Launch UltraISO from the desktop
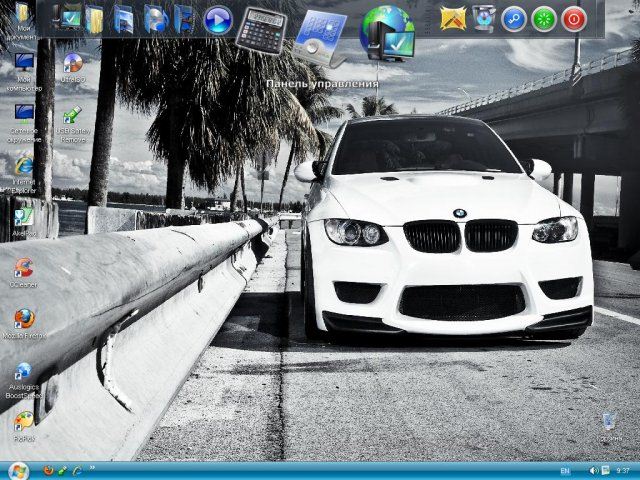Screen dimensions: 640x480 (73, 68)
